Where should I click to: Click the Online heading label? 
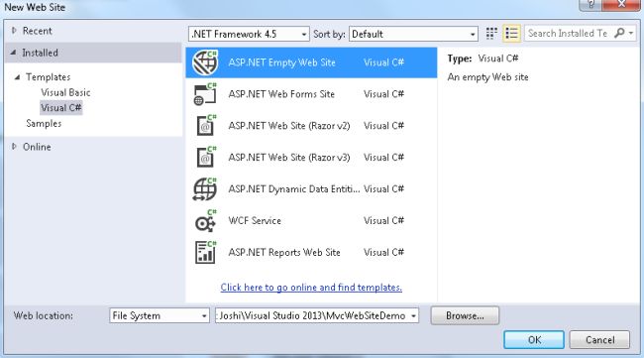tap(37, 147)
